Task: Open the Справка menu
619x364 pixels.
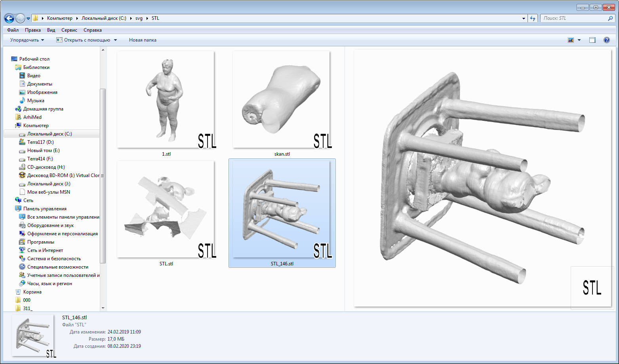Action: click(93, 30)
